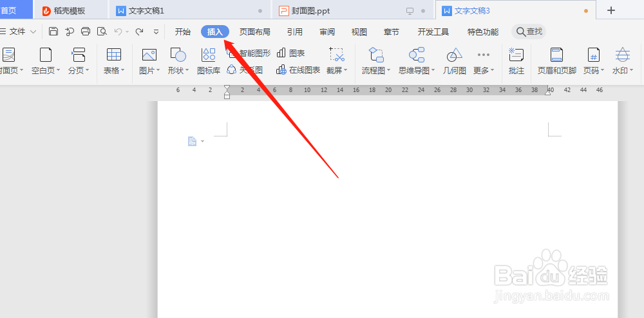Screen dimensions: 644x318
Task: Open the 章节 ribbon tab
Action: coord(392,32)
